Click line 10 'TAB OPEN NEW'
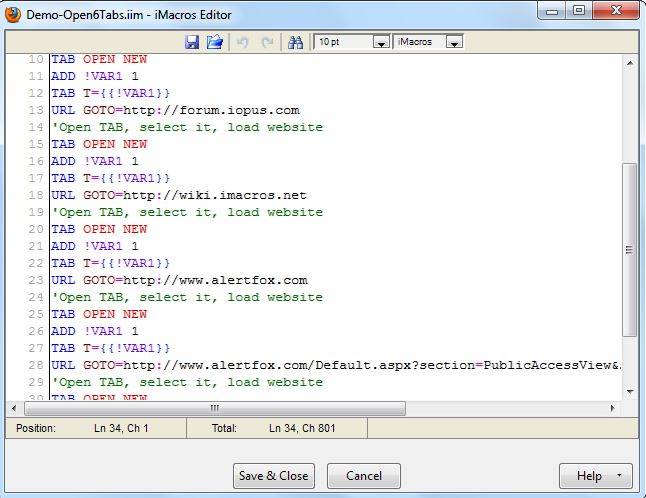Screen dimensions: 646x498 [x=99, y=59]
